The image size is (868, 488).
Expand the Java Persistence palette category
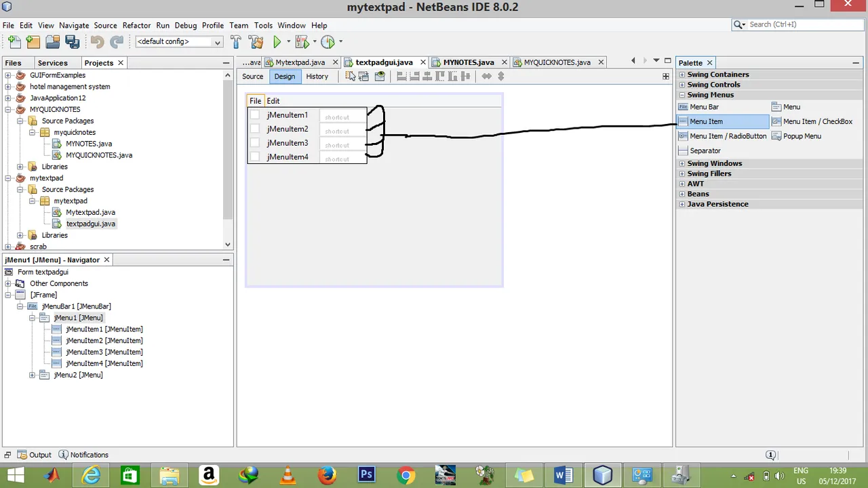(x=682, y=204)
